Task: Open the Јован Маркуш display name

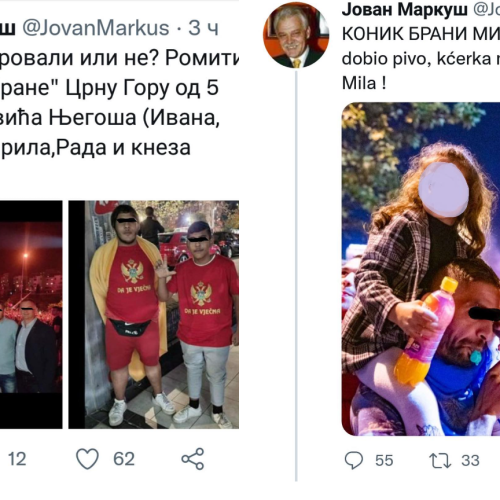Action: tap(405, 10)
